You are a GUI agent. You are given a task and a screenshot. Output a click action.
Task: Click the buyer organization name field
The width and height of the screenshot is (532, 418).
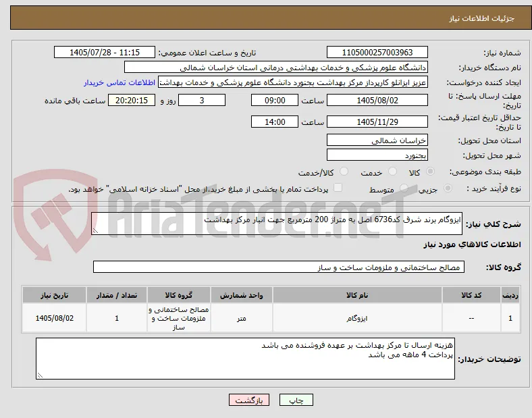[x=276, y=67]
